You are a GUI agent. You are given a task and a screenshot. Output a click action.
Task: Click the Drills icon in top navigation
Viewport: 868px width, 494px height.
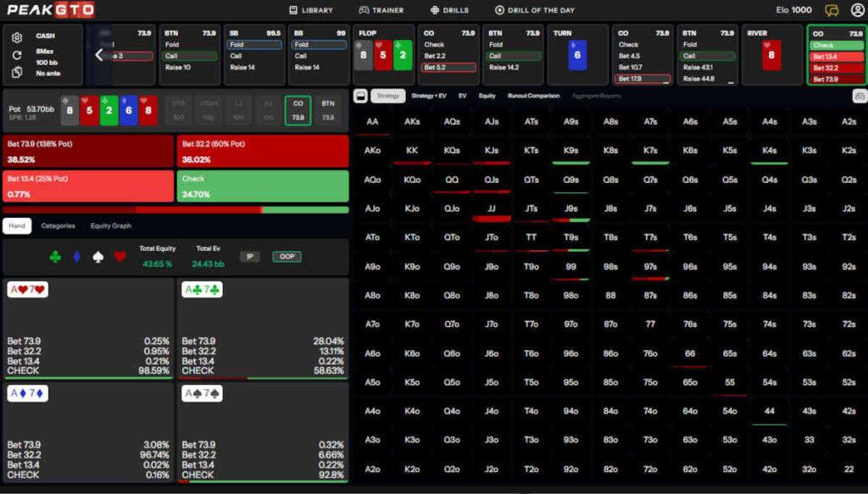(435, 10)
